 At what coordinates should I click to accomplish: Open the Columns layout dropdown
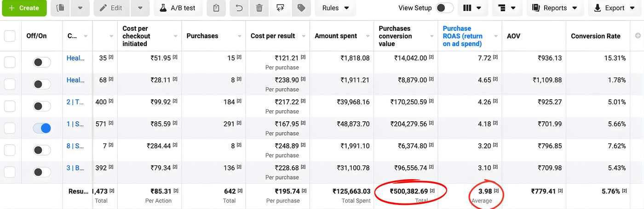point(472,8)
